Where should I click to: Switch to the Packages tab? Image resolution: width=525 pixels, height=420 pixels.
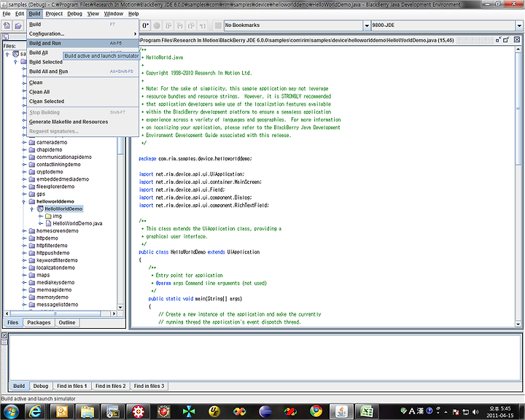[39, 322]
